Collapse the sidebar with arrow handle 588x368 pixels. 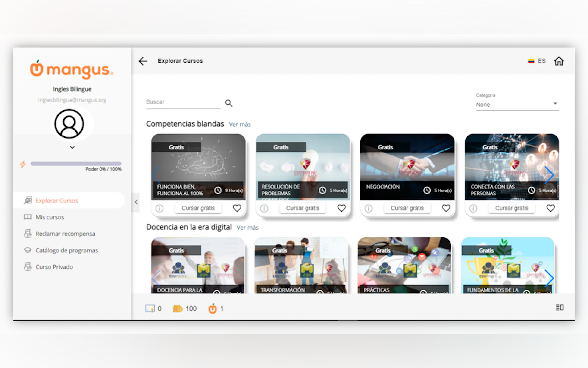point(136,202)
